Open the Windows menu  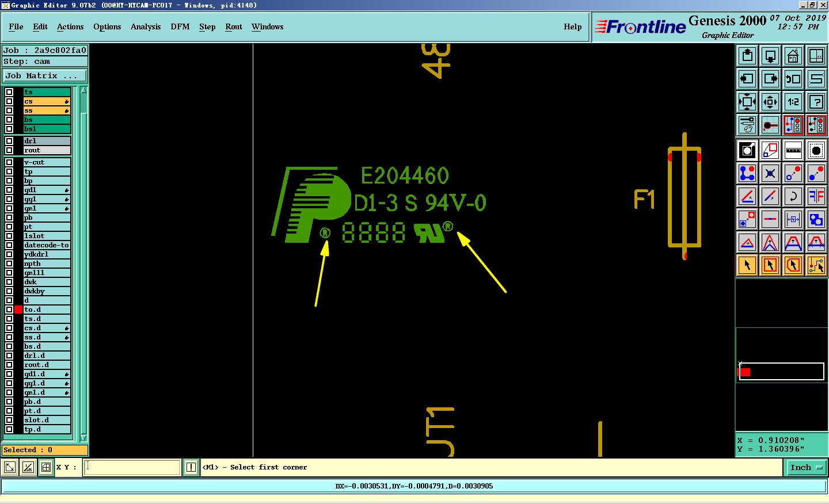[x=268, y=26]
